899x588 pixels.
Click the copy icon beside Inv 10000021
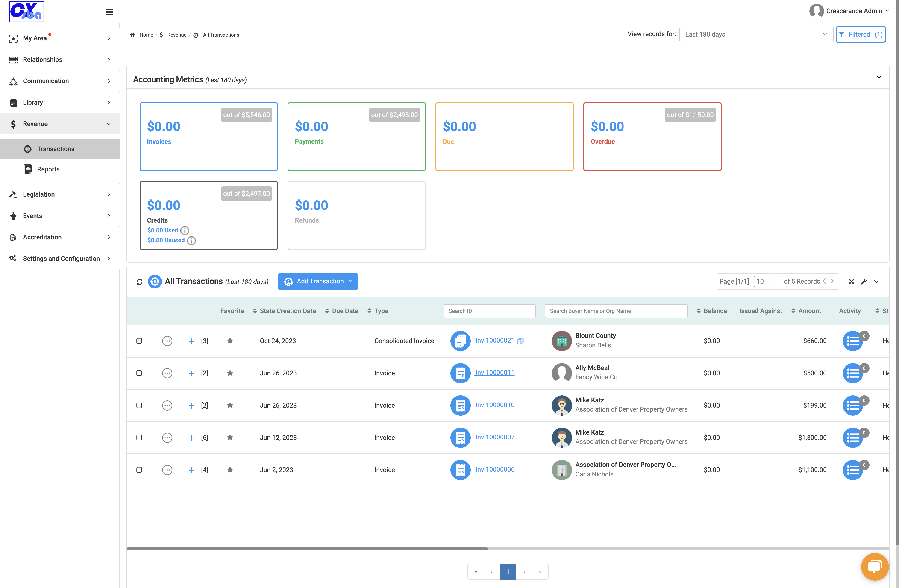pyautogui.click(x=520, y=341)
